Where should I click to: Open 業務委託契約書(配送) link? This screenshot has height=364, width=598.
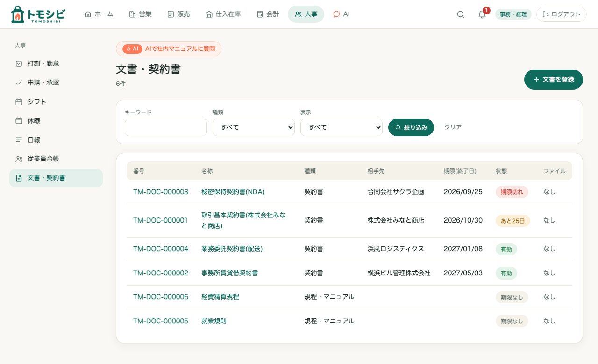coord(232,249)
